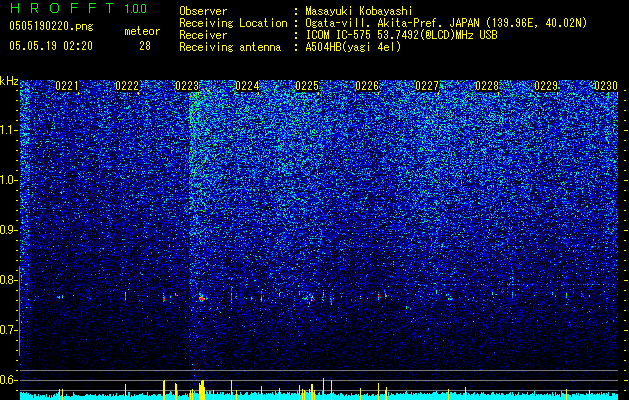629x400 pixels.
Task: Click the 1.1 frequency axis label
Action: click(x=8, y=130)
